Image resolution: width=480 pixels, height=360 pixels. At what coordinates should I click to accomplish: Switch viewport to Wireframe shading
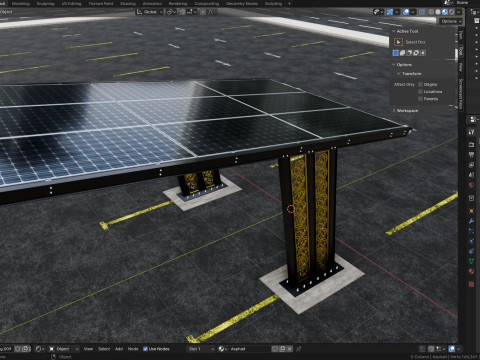(431, 12)
